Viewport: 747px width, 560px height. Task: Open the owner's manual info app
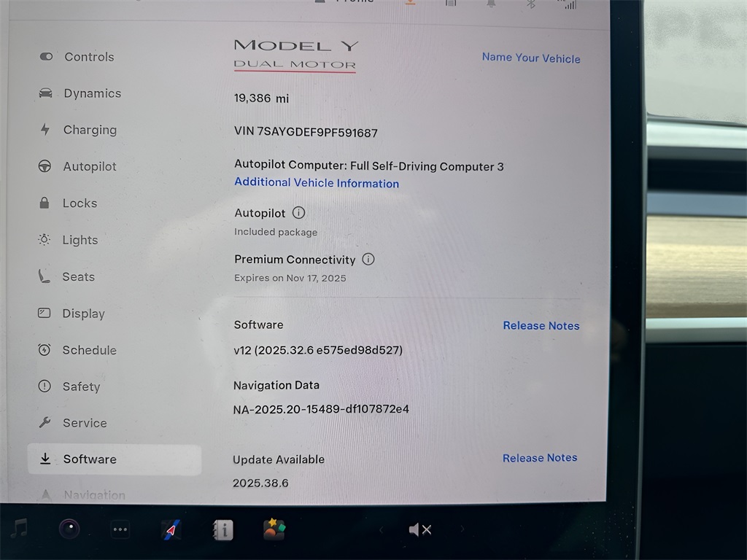tap(222, 530)
